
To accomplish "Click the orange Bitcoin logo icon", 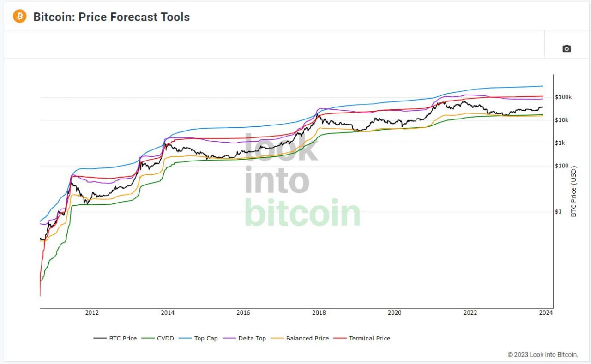I will pos(19,17).
